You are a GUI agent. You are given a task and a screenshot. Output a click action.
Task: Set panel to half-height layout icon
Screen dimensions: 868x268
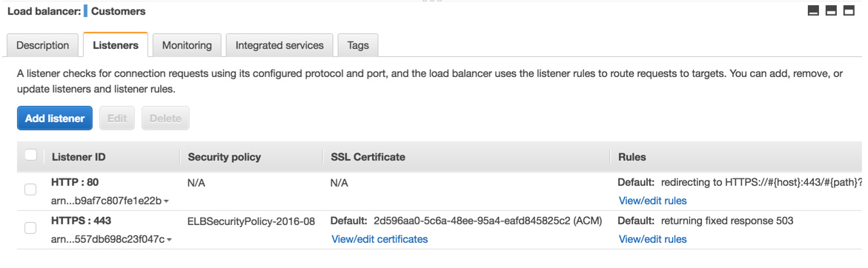(831, 10)
